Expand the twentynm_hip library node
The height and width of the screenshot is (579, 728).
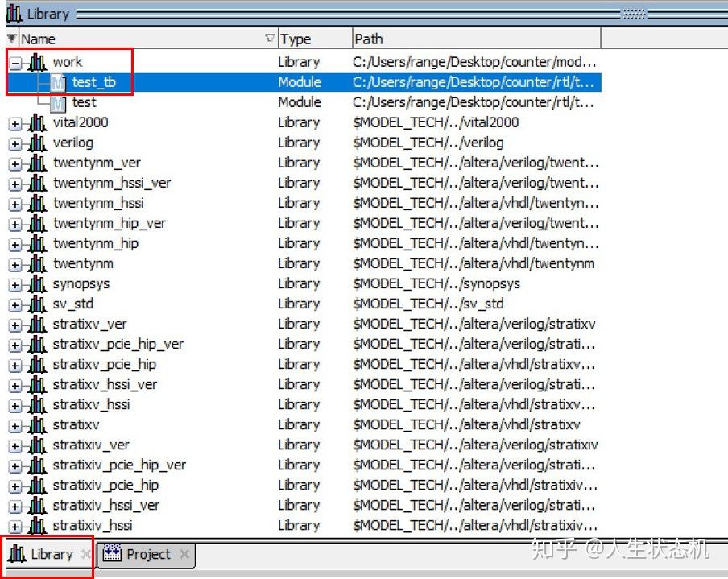point(15,244)
